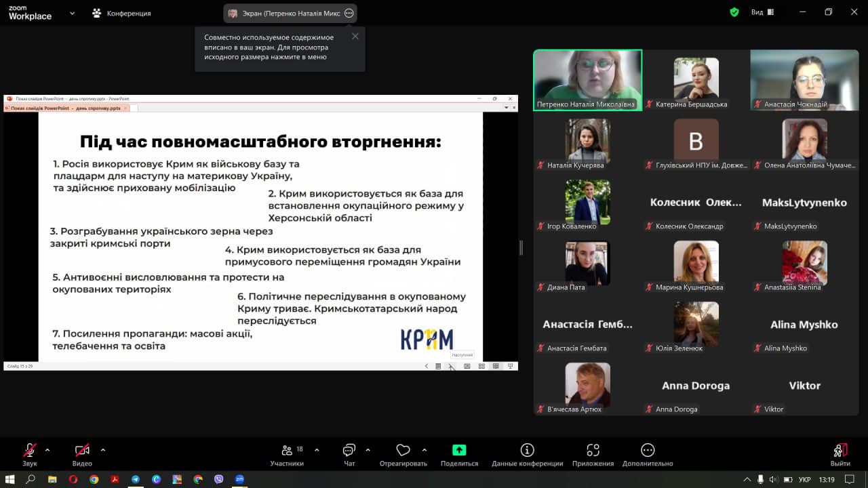Click the Alina Myshko participant name tile
This screenshot has height=488, width=868.
804,324
